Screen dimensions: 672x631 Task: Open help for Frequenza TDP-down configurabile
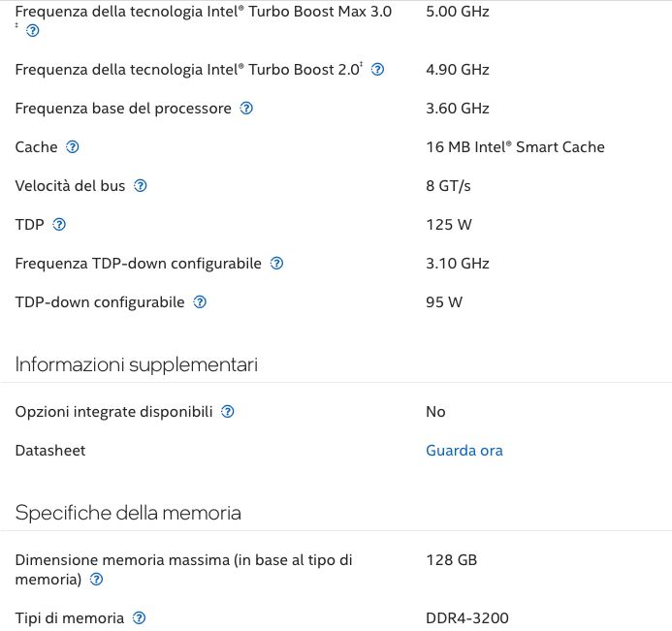pos(277,264)
